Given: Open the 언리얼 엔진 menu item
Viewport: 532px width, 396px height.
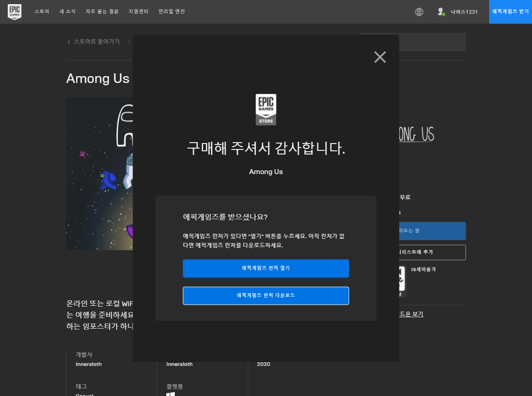Looking at the screenshot, I should pos(172,11).
